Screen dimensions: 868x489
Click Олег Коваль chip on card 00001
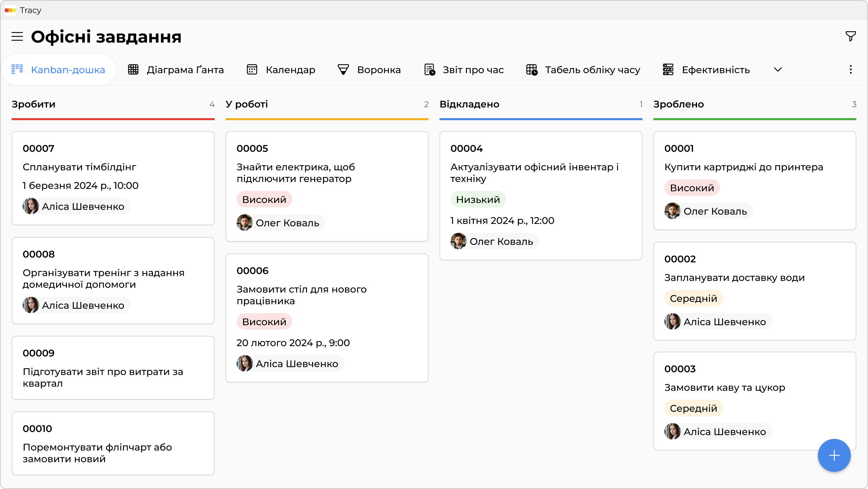[x=708, y=211]
